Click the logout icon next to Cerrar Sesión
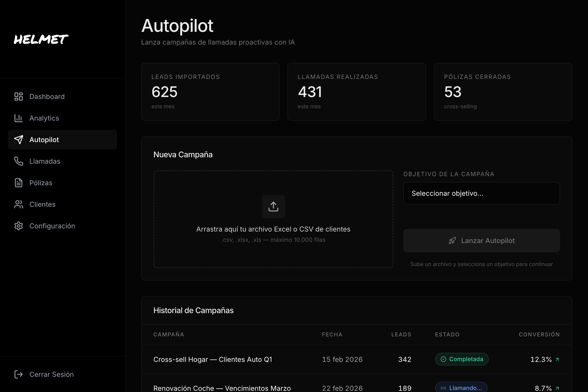This screenshot has height=392, width=588. click(x=19, y=374)
